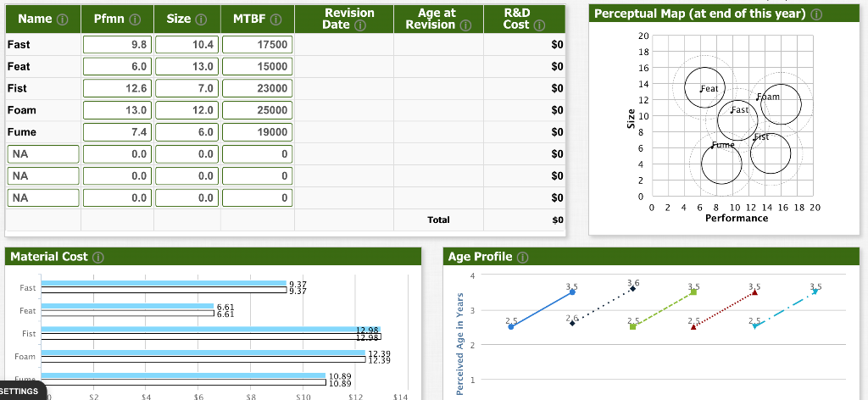
Task: Click the dark diamond 3.6 age point
Action: [x=632, y=289]
